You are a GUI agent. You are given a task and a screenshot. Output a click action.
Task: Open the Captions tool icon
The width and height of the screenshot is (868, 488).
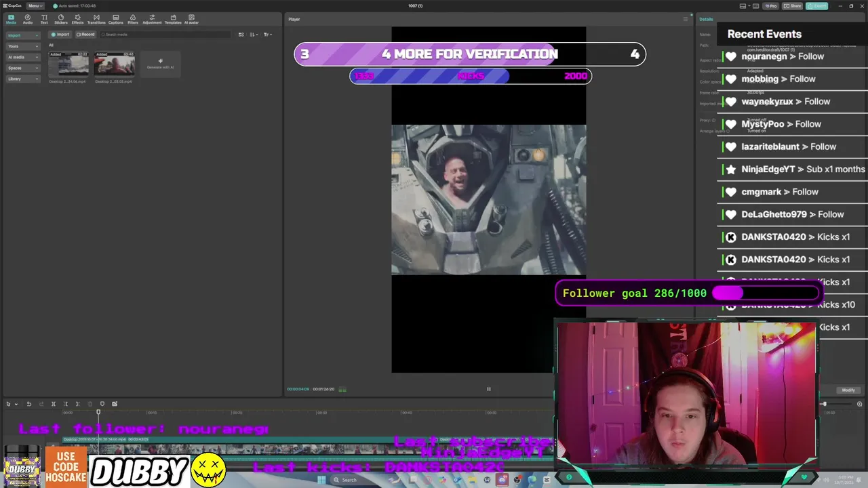click(x=116, y=19)
